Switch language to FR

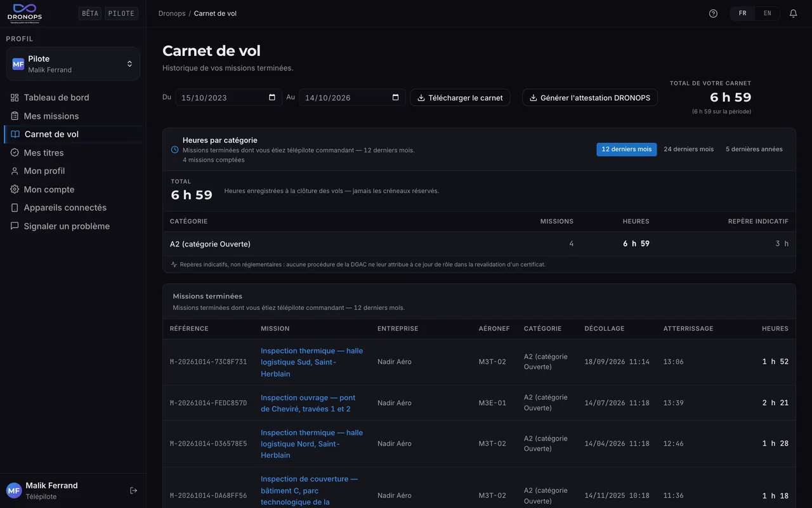(x=742, y=13)
